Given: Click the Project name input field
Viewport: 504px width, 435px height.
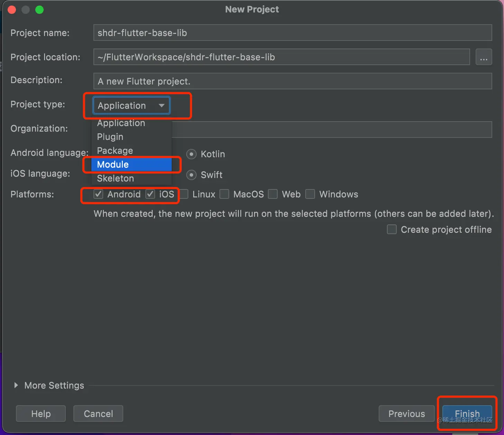Looking at the screenshot, I should 292,33.
